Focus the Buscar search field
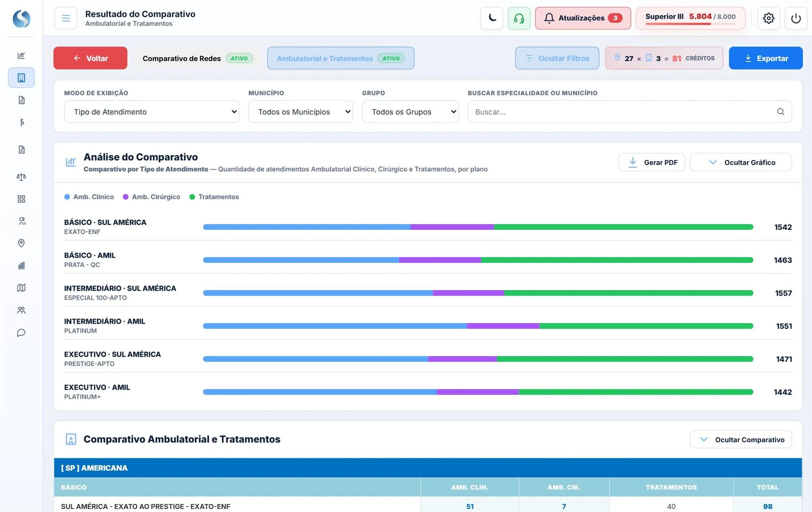Screen dimensions: 812x512 630,112
